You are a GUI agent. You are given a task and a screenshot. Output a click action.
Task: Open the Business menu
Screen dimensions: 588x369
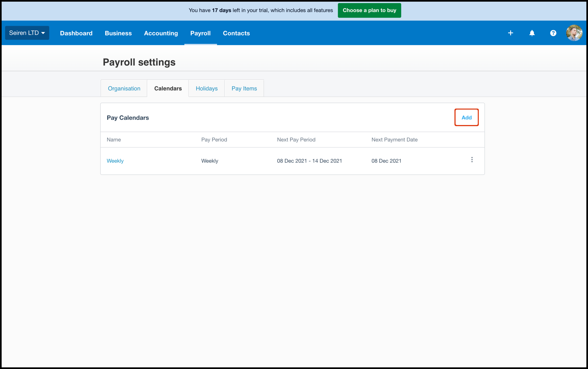point(118,33)
